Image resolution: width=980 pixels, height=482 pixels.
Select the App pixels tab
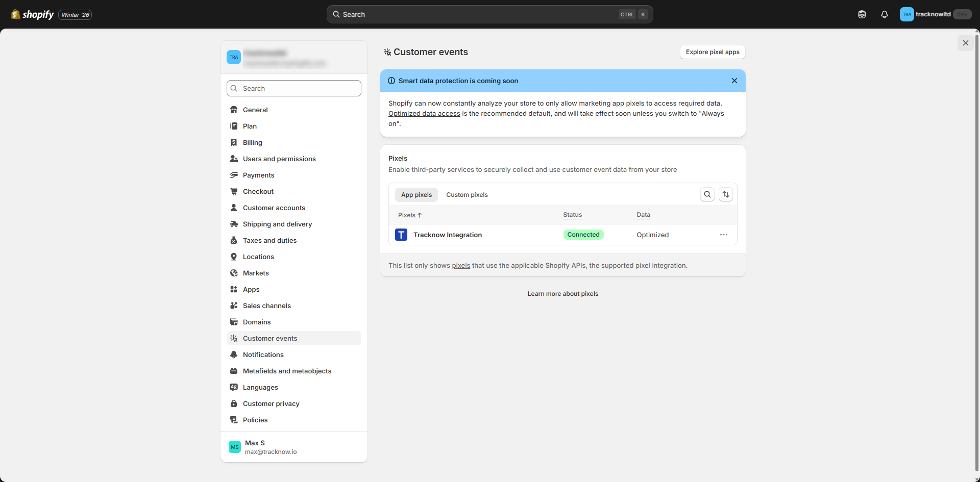[416, 195]
